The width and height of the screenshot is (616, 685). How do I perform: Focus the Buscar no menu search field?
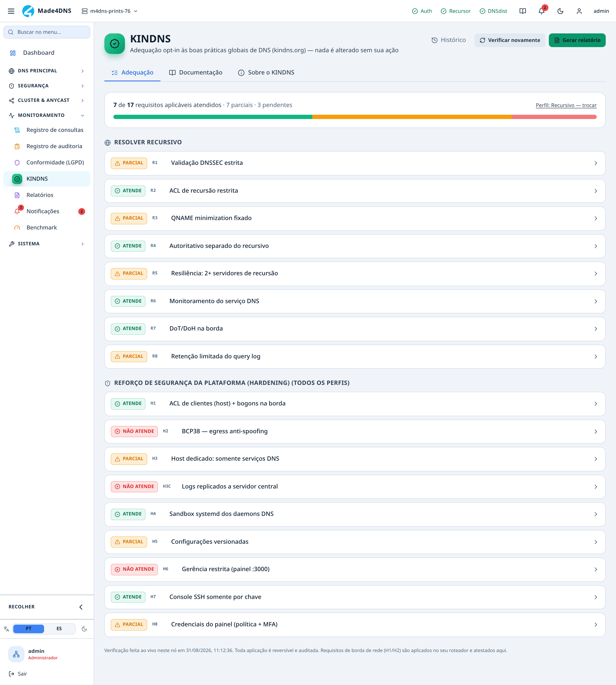coord(47,32)
